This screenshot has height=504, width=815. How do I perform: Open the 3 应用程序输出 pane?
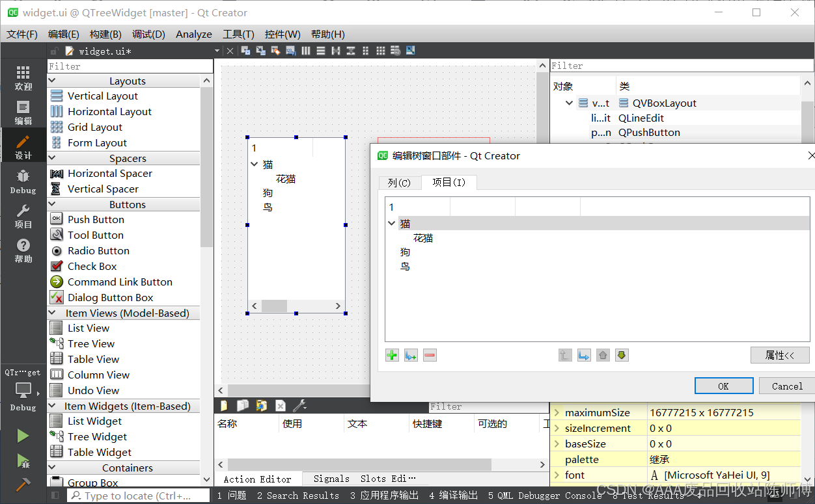[384, 496]
